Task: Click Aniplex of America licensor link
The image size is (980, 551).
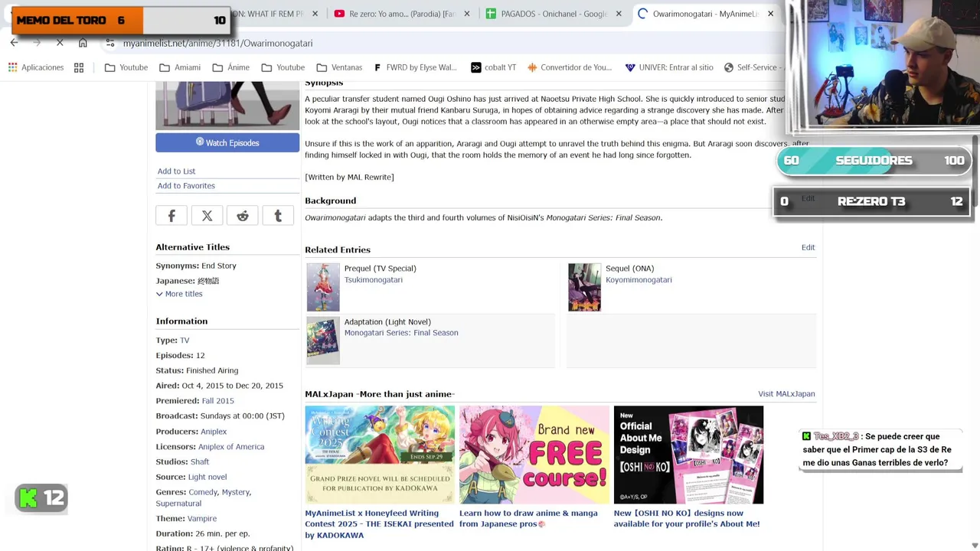Action: click(231, 447)
